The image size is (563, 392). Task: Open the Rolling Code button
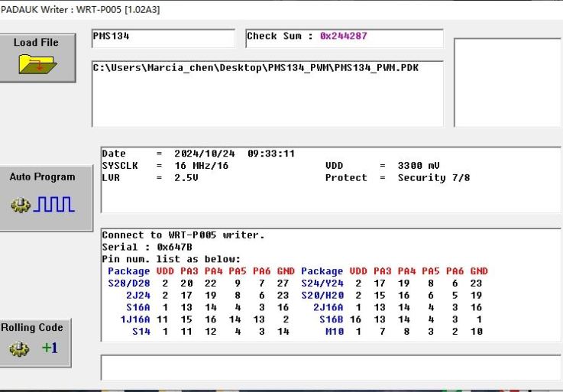click(x=35, y=342)
